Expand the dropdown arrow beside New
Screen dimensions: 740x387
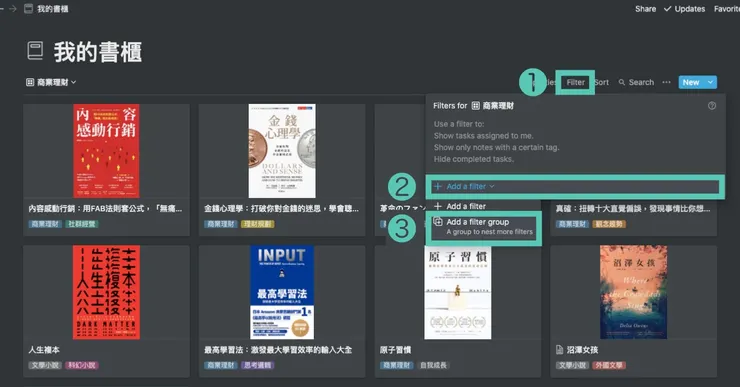(710, 82)
